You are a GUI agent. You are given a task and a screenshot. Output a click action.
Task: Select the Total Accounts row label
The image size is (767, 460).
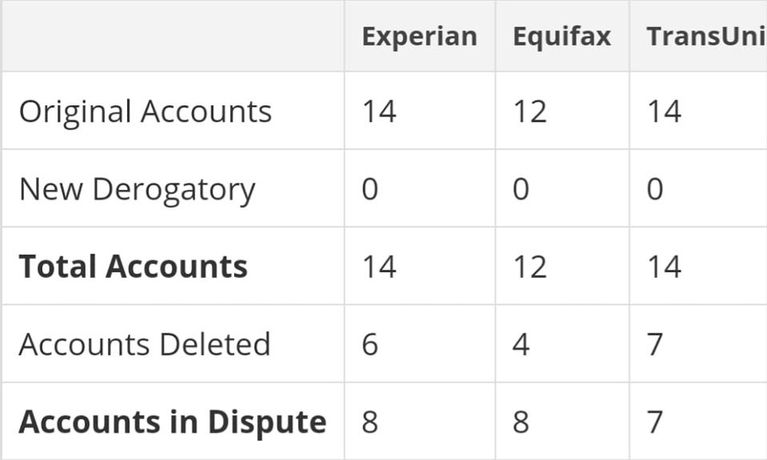point(133,267)
